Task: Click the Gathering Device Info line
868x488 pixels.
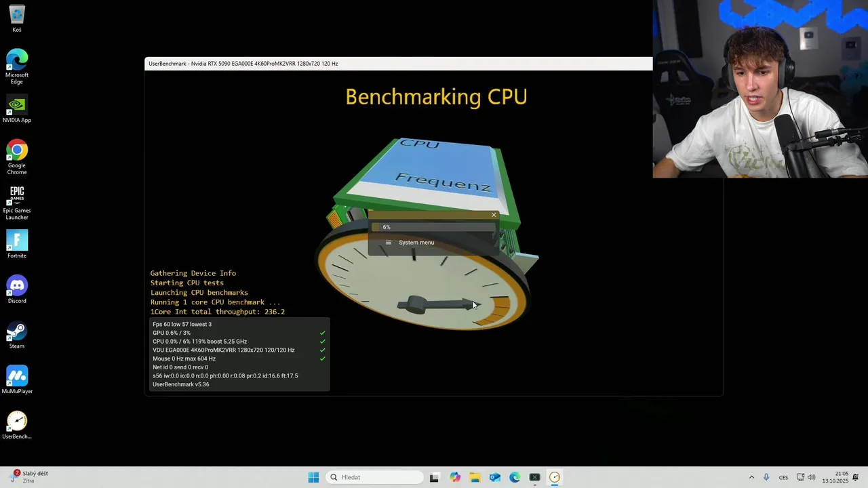Action: pos(193,273)
